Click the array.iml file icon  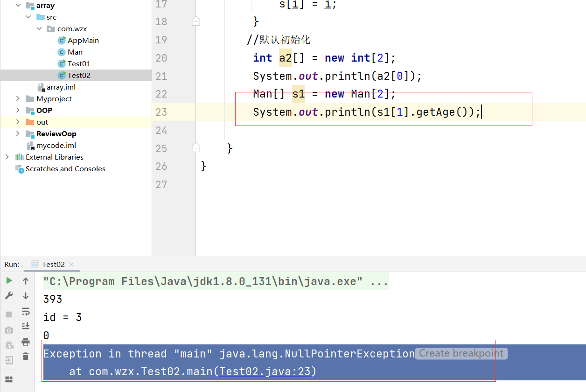(x=41, y=87)
